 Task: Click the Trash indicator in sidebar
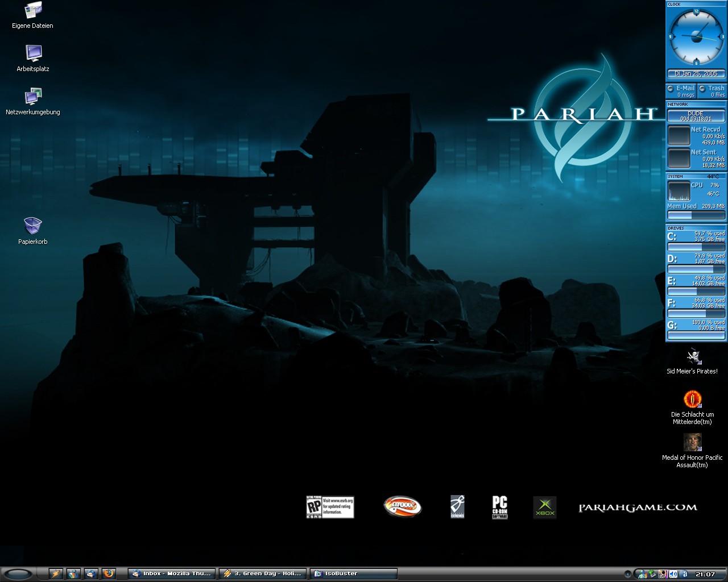(x=712, y=91)
